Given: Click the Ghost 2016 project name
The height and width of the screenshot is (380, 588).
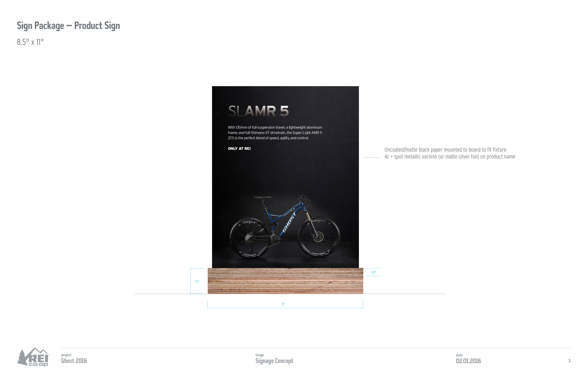Looking at the screenshot, I should 74,361.
